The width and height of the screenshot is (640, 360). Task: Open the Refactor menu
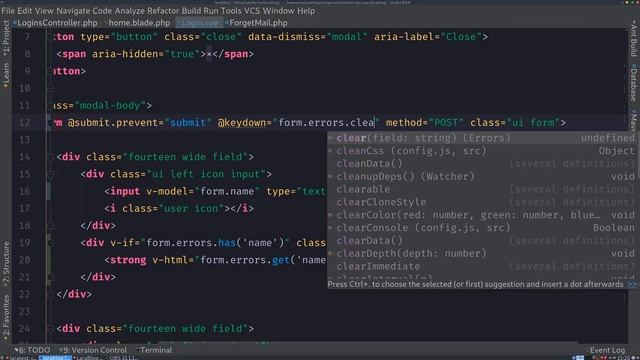[x=163, y=11]
